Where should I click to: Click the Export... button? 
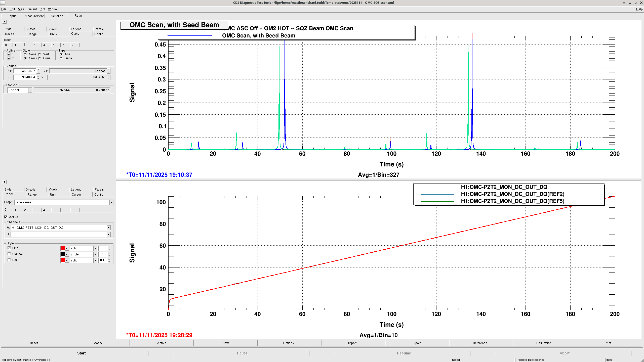pos(417,343)
